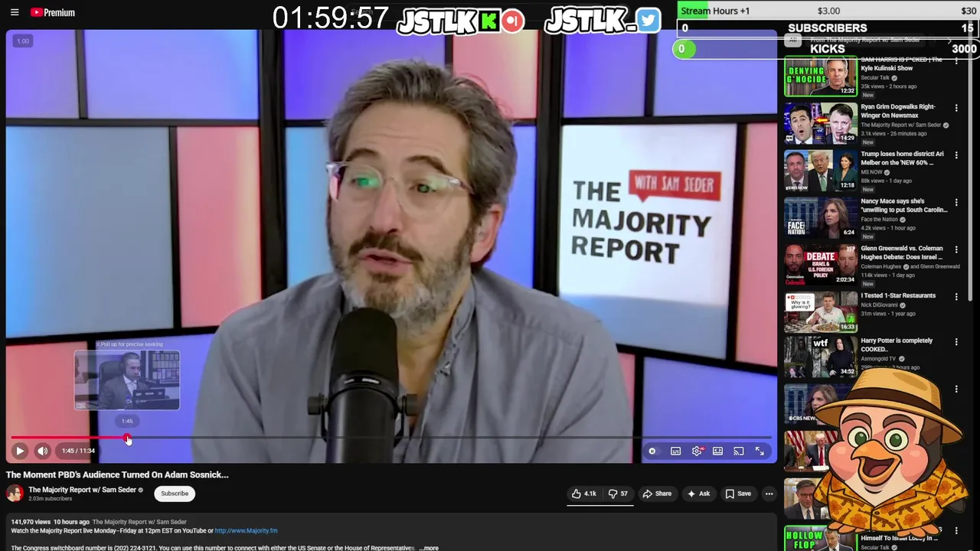980x551 pixels.
Task: Click the Stream Hours +1 goal label
Action: click(x=715, y=11)
